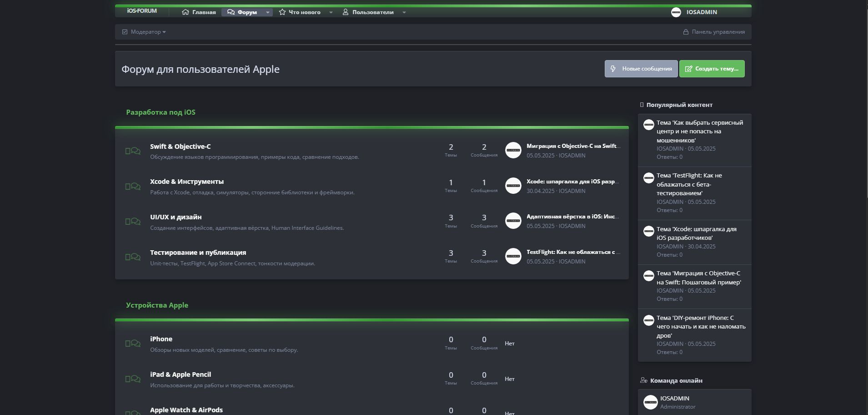Open the Xcode & Инструменты forum
The height and width of the screenshot is (415, 868).
187,182
